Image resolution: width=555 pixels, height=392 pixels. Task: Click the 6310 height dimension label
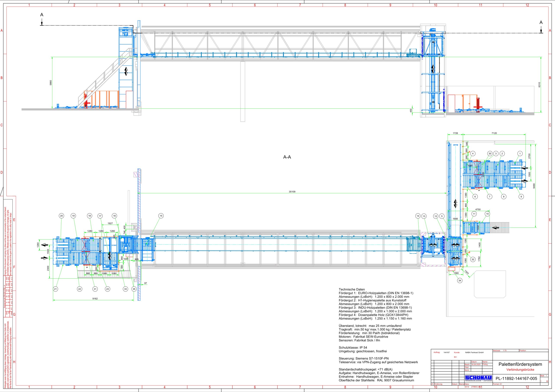[x=539, y=85]
